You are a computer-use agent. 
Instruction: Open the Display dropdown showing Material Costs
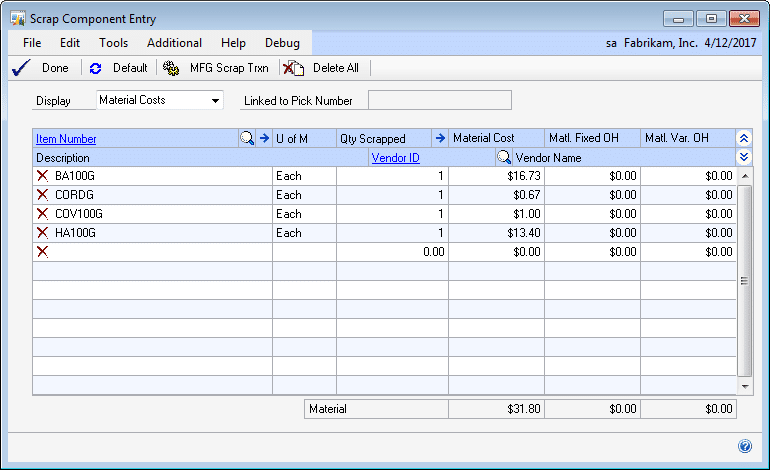(x=215, y=100)
